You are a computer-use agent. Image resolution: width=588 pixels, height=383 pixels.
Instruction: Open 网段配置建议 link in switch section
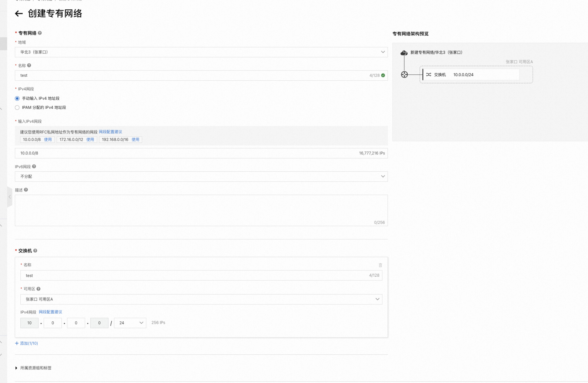point(50,312)
